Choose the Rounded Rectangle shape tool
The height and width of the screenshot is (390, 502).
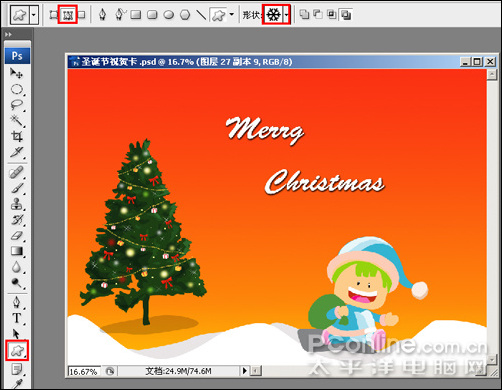[x=152, y=15]
